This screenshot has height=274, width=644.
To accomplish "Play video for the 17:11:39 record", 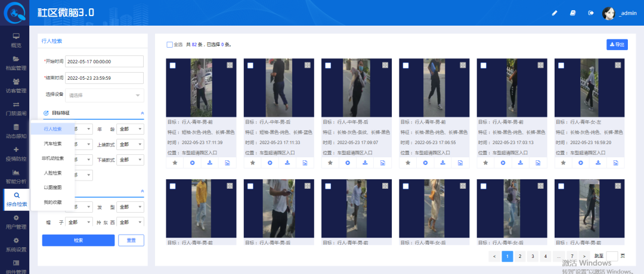I will coord(192,163).
